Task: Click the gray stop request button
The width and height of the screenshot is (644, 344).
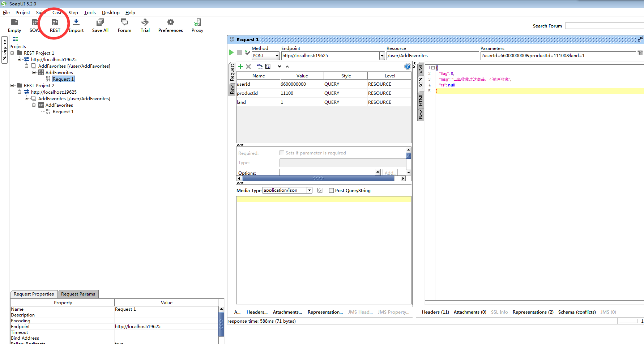Action: pos(239,52)
